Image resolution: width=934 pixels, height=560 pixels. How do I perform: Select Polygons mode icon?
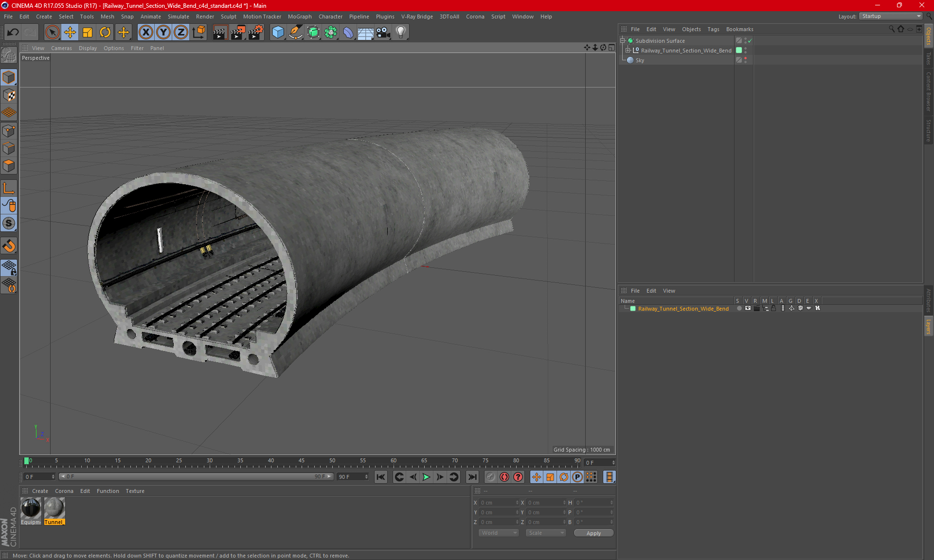(x=9, y=166)
